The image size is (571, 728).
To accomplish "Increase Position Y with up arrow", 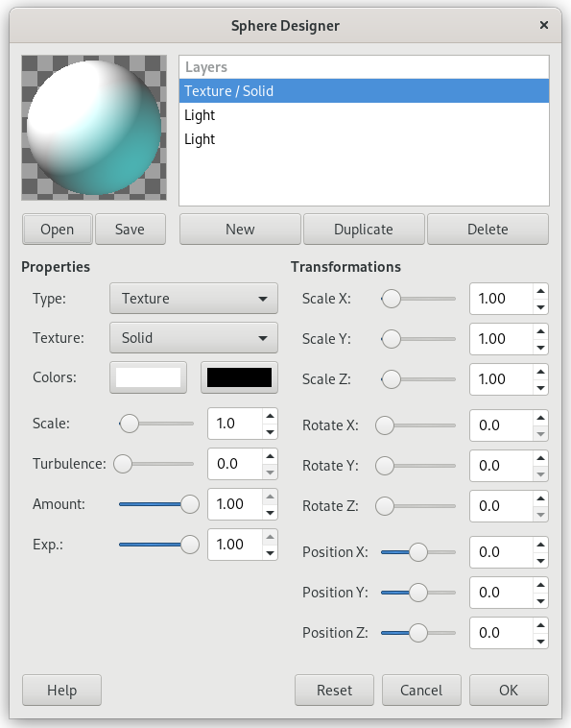I will 540,585.
